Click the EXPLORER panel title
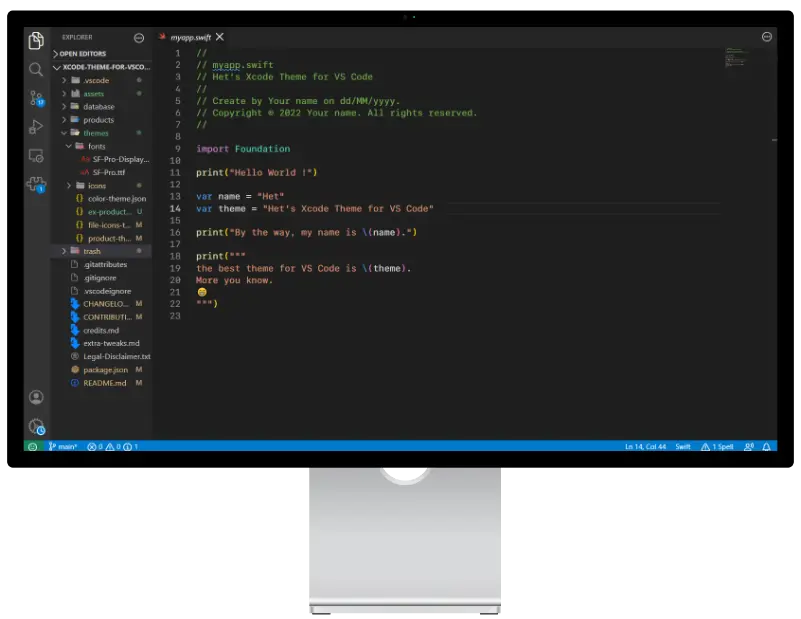 pyautogui.click(x=77, y=37)
